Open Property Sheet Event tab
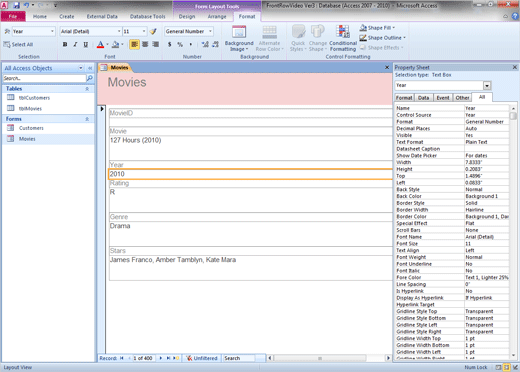Screen dimensions: 520x372 coord(443,98)
